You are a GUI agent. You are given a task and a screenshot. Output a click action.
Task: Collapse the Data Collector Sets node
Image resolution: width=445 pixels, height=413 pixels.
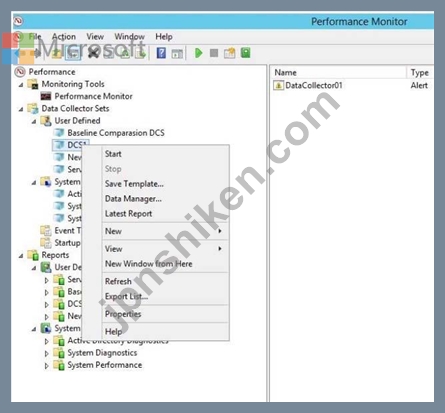(x=21, y=109)
